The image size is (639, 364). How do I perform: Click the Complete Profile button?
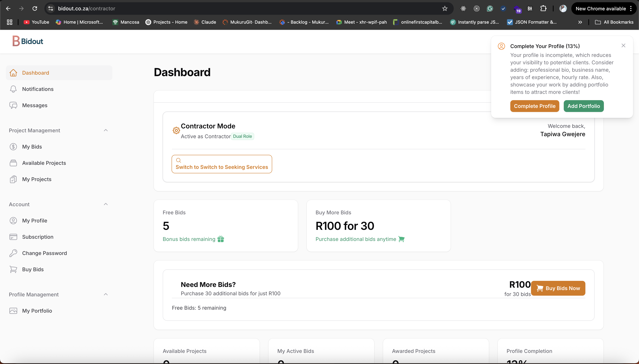pos(535,106)
